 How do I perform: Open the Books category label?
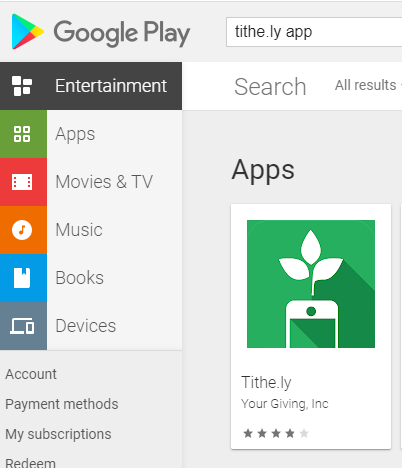(x=79, y=278)
